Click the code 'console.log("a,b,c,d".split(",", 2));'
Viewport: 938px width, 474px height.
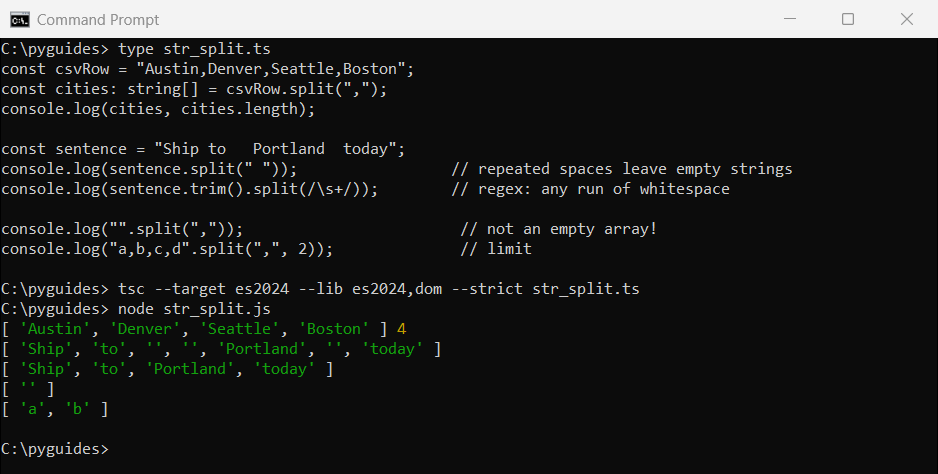coord(167,249)
